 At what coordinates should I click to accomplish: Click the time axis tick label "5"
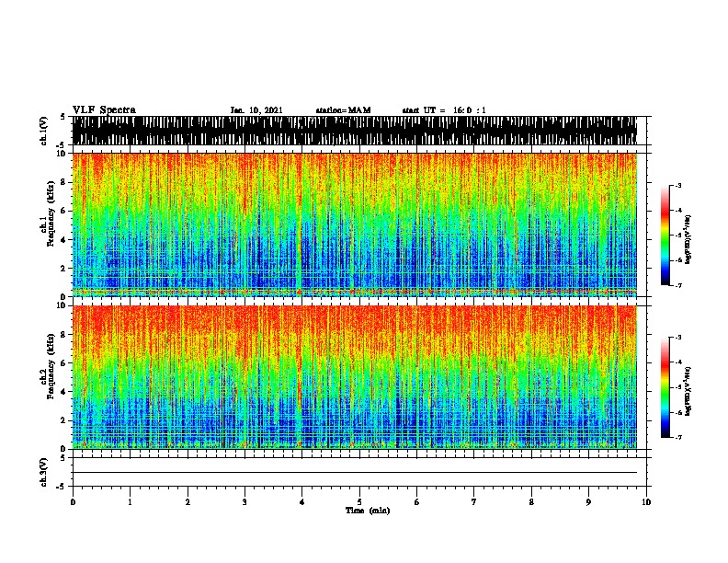click(359, 502)
